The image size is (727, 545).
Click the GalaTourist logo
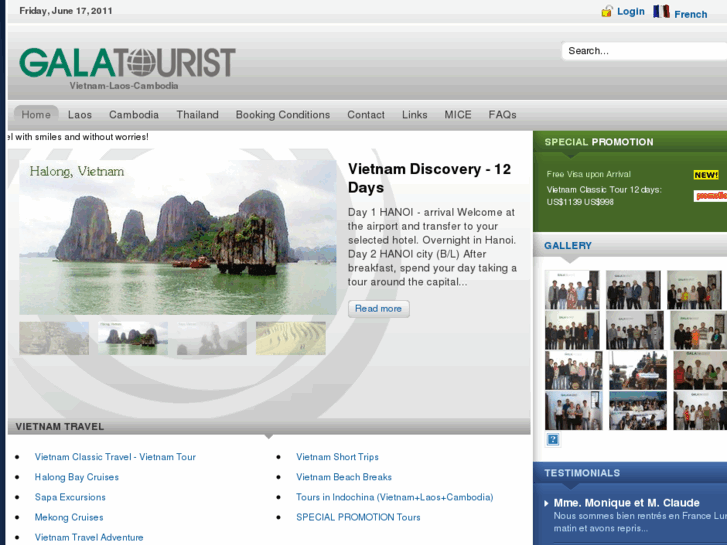click(x=128, y=62)
